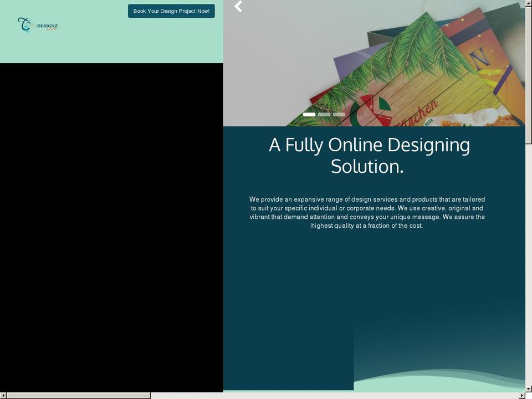Open the Designz Studio logo link
532x399 pixels.
38,25
